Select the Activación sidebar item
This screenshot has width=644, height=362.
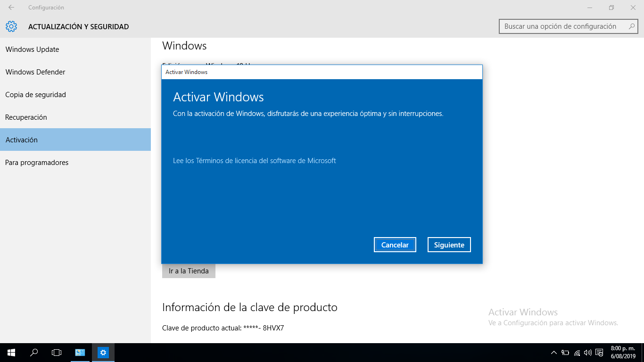pos(75,140)
